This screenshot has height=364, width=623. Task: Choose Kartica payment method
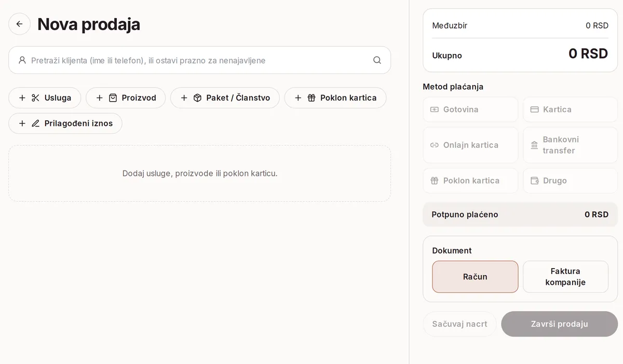pyautogui.click(x=570, y=109)
